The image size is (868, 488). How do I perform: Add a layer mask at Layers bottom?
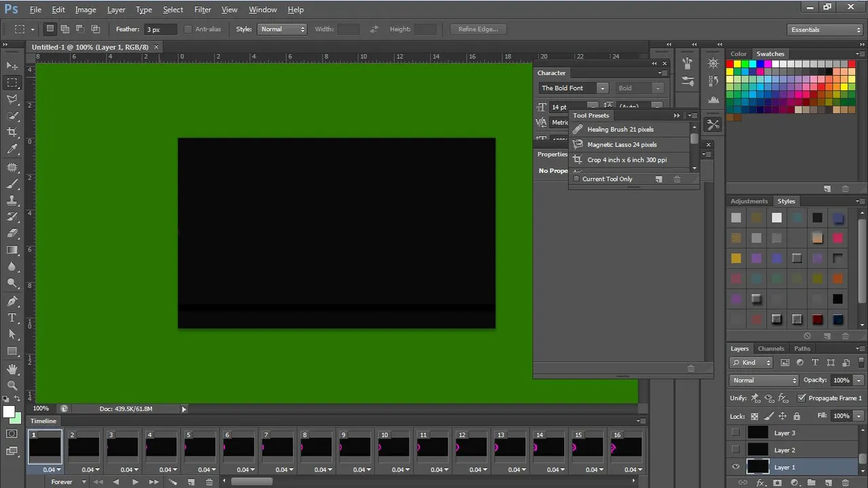pos(777,483)
